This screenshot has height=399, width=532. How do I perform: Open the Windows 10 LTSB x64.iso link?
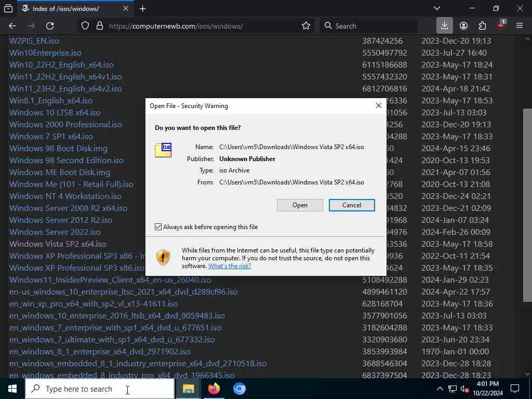tap(55, 112)
